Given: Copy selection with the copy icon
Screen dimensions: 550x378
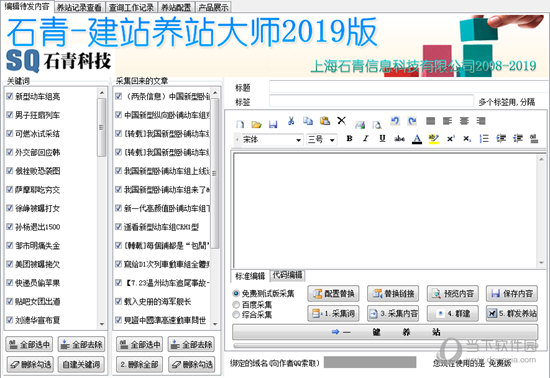Looking at the screenshot, I should pos(308,121).
